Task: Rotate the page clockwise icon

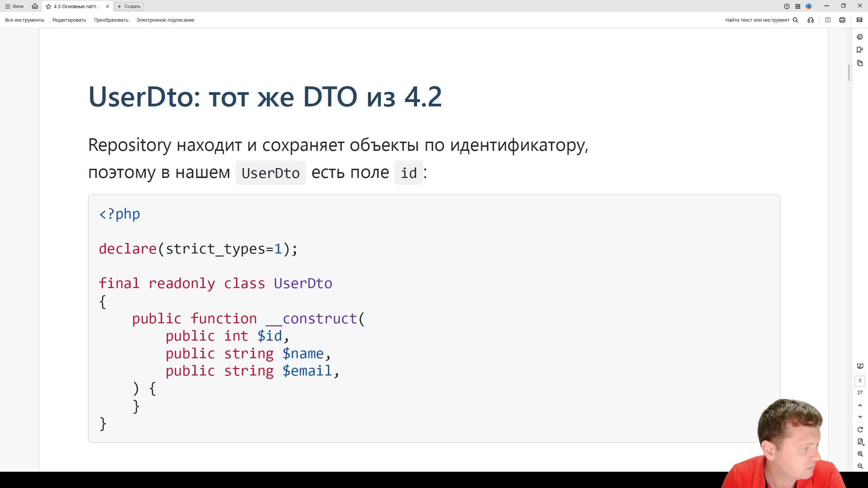Action: pyautogui.click(x=860, y=430)
